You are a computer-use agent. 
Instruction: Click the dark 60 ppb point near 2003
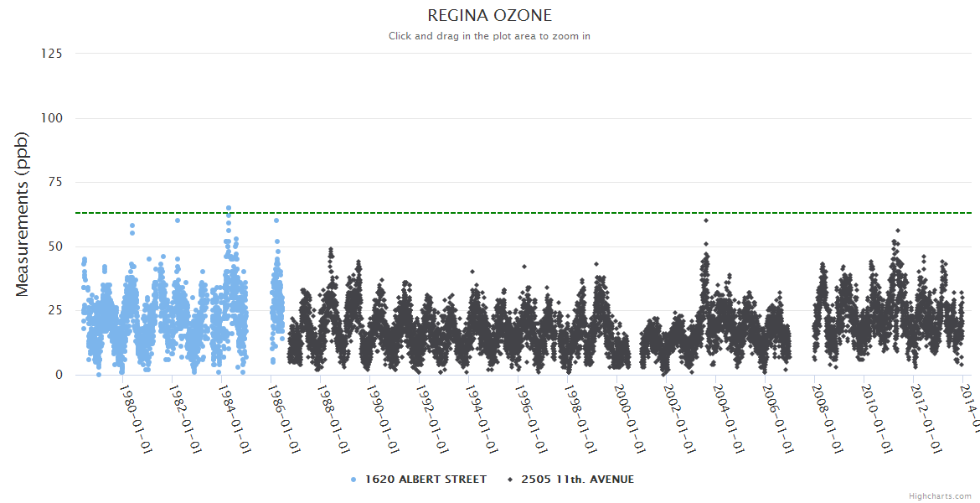pos(706,220)
